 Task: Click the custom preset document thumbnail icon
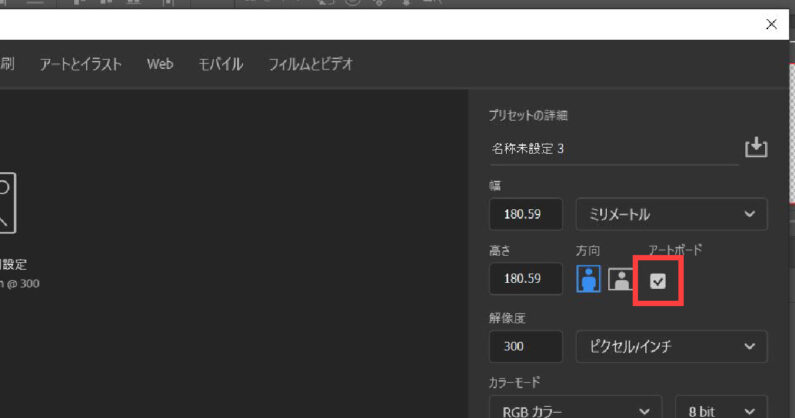(6, 202)
